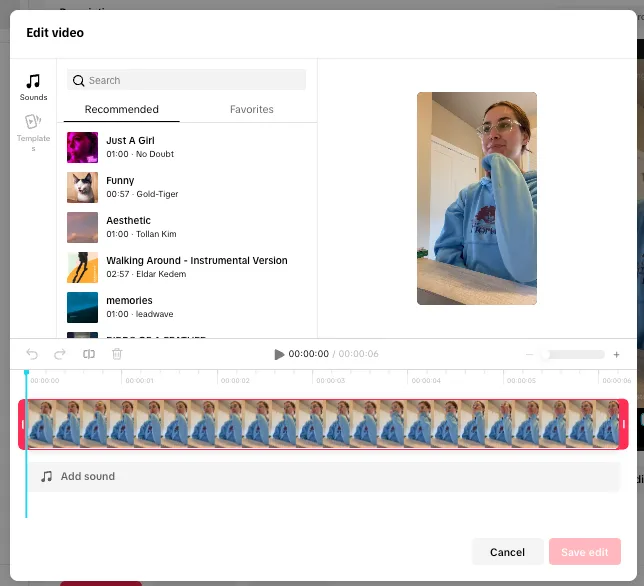Image resolution: width=644 pixels, height=586 pixels.
Task: Click the undo arrow icon
Action: tap(32, 354)
